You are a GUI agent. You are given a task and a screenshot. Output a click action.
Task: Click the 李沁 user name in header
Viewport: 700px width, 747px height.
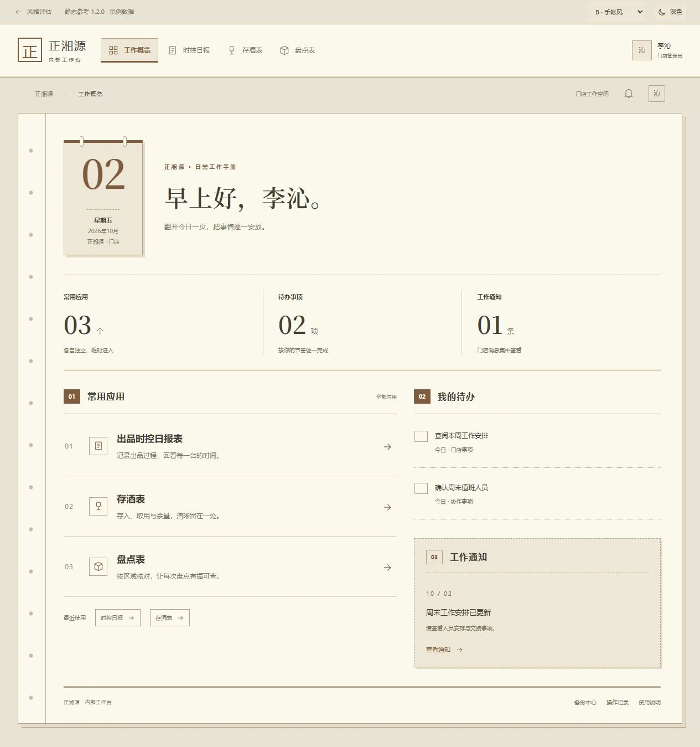coord(664,46)
